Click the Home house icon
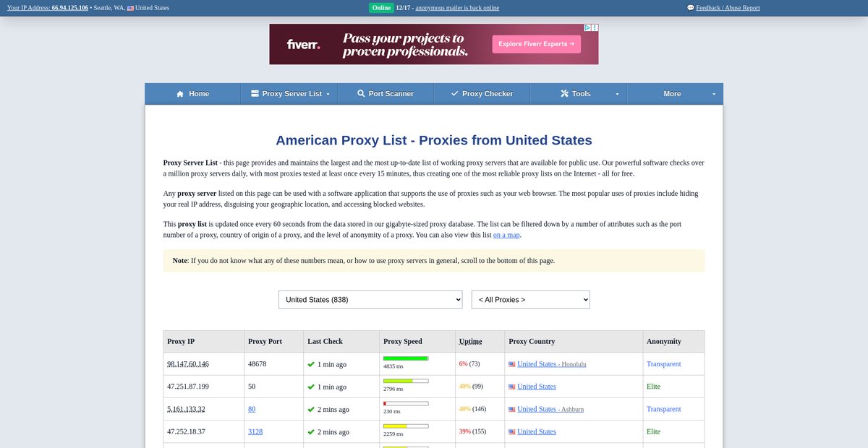Viewport: 868px width, 448px height. point(180,94)
